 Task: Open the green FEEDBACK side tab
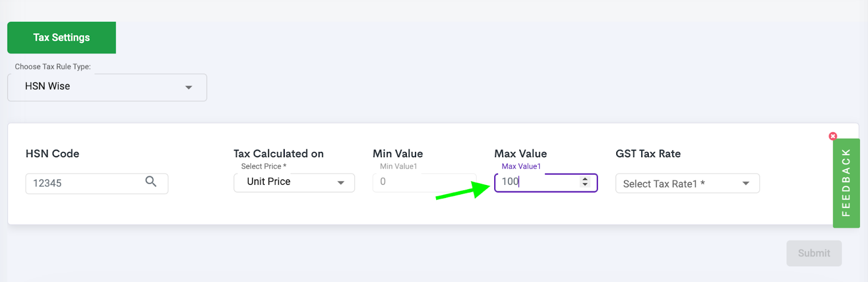coord(846,183)
